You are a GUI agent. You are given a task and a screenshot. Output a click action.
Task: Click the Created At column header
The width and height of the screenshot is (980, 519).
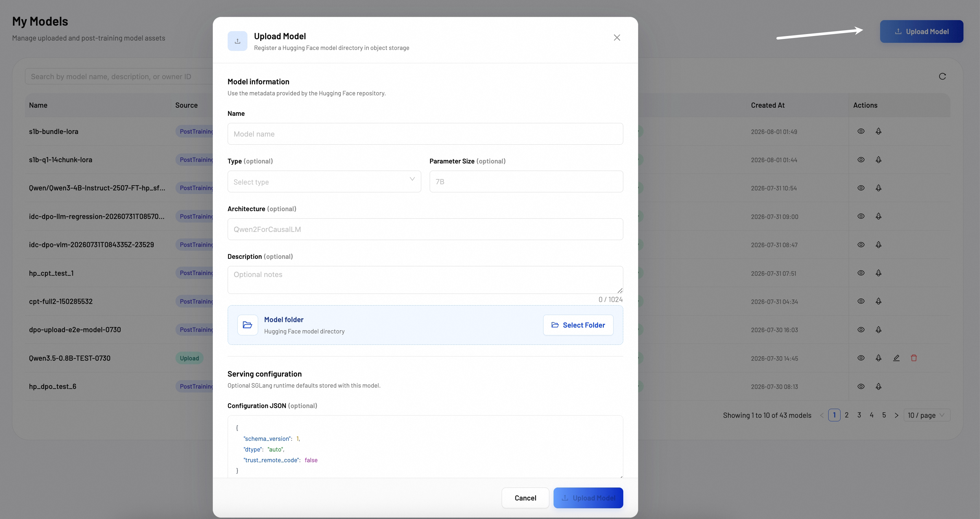pos(767,105)
